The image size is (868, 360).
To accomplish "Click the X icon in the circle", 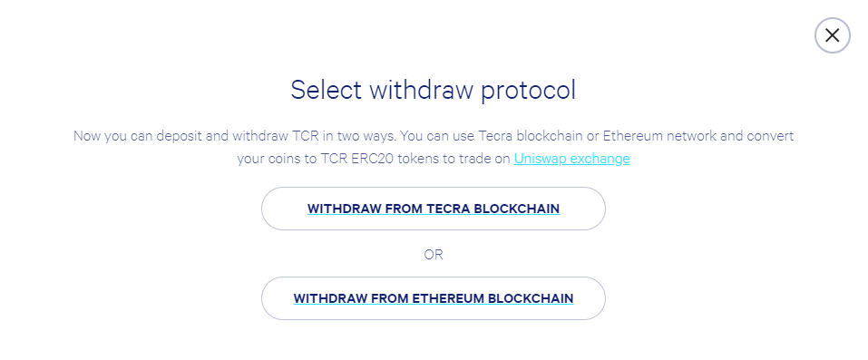I will [832, 35].
